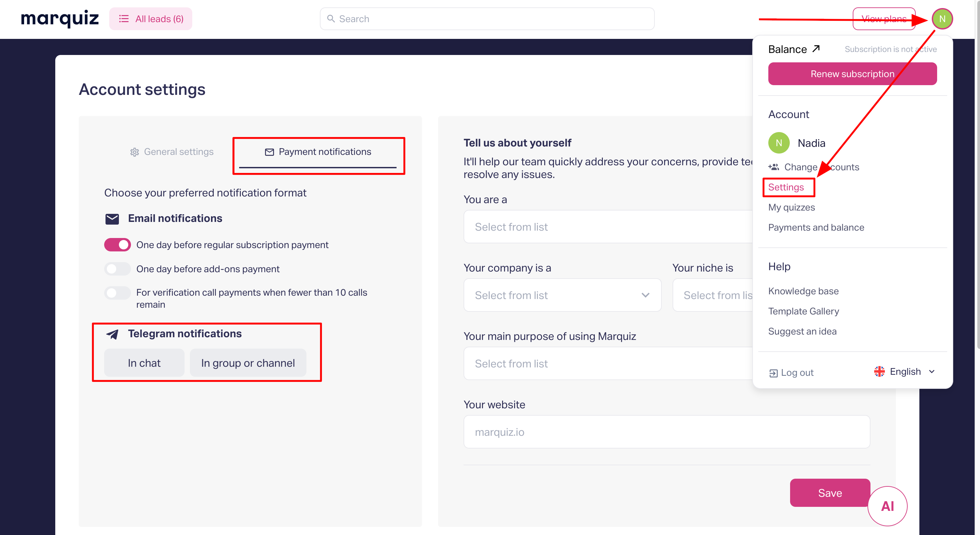Click Suggest an idea

pyautogui.click(x=802, y=331)
